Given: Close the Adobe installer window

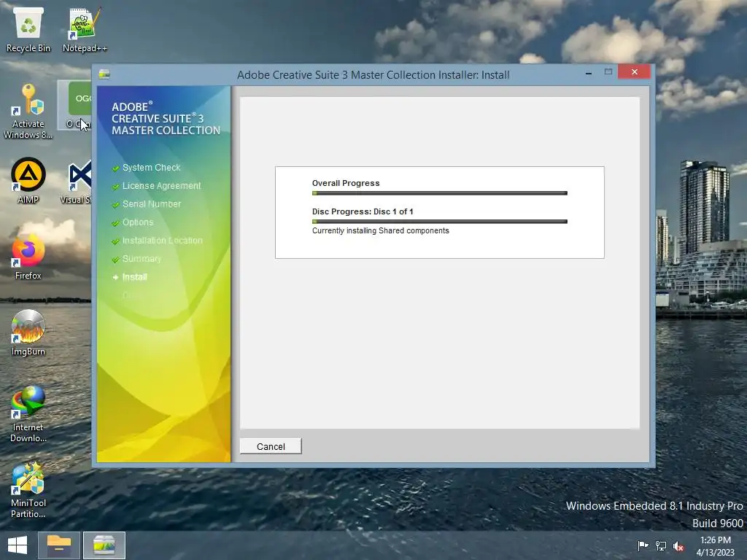Looking at the screenshot, I should coord(635,72).
